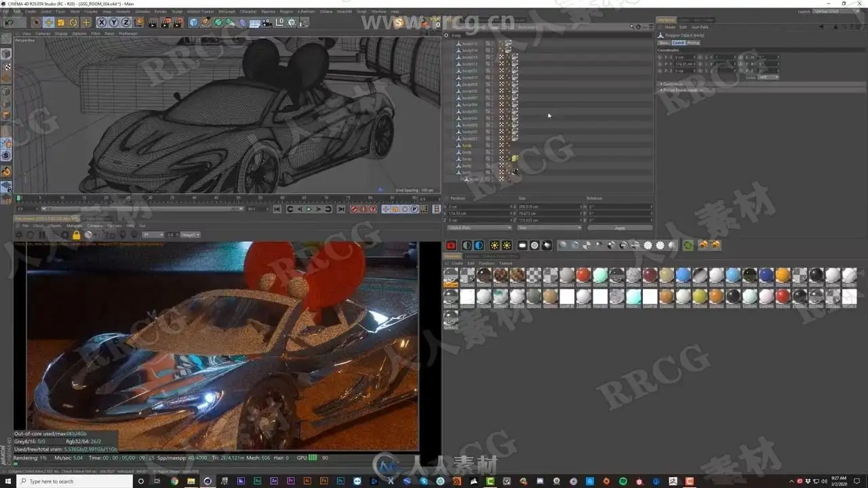Toggle Z axis lock
Image resolution: width=868 pixels, height=488 pixels.
click(x=125, y=22)
